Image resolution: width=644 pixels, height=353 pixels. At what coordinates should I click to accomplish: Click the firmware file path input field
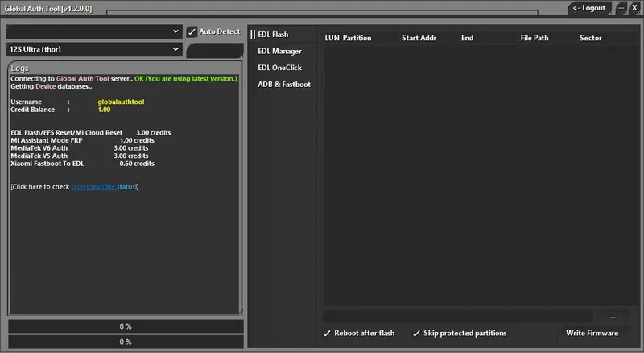(459, 317)
